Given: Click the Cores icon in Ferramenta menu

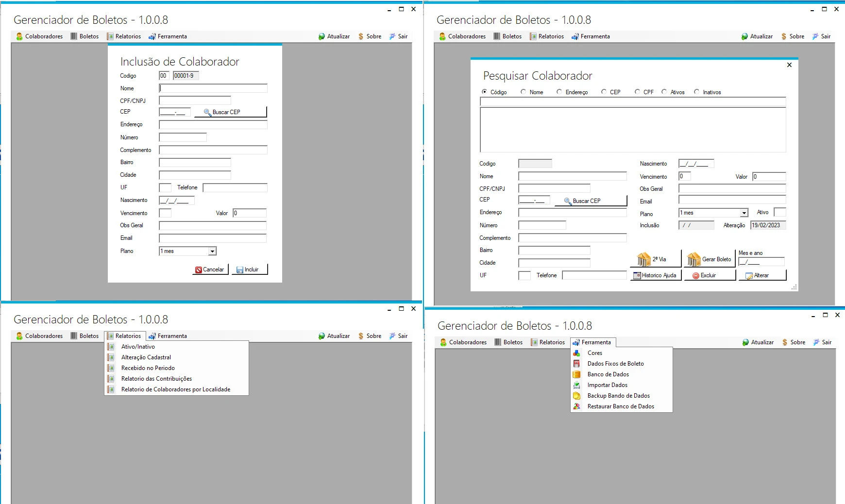Looking at the screenshot, I should [x=576, y=353].
